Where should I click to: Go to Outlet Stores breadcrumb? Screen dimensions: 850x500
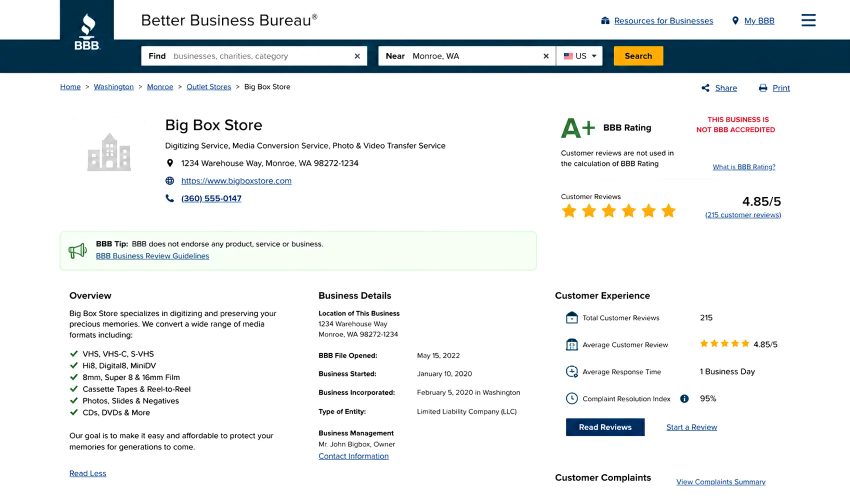[x=209, y=87]
